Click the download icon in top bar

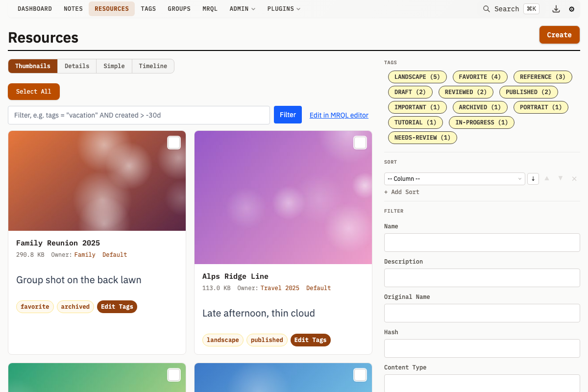(556, 9)
